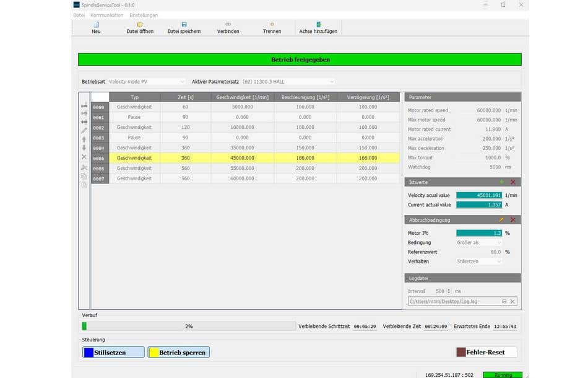Click the Neu toolbar button
Screen dimensions: 588x378
click(96, 27)
